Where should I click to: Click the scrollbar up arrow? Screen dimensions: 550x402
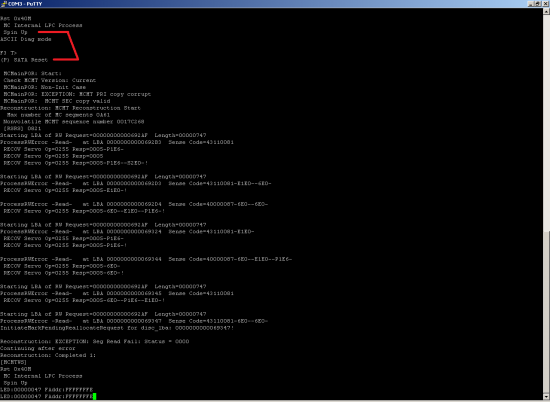[x=546, y=11]
